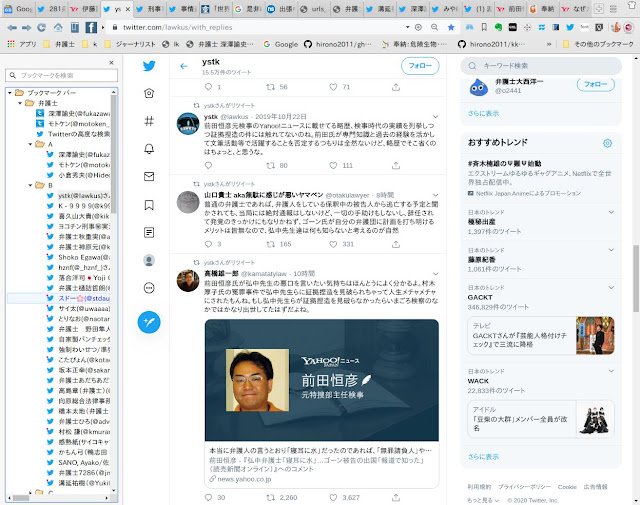Open the dropdown chevron on 山口貴士 tweet
This screenshot has width=640, height=505.
point(435,195)
